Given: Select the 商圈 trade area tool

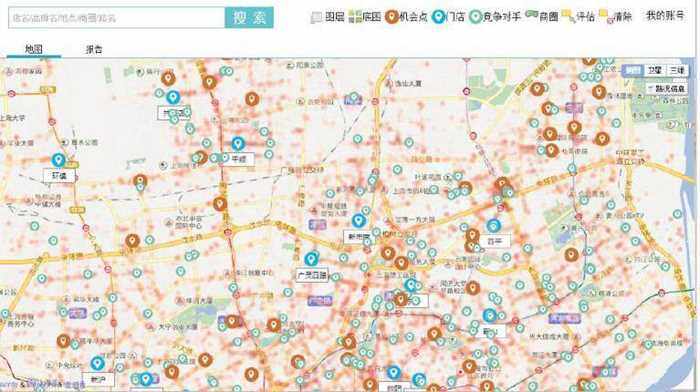Looking at the screenshot, I should tap(542, 17).
